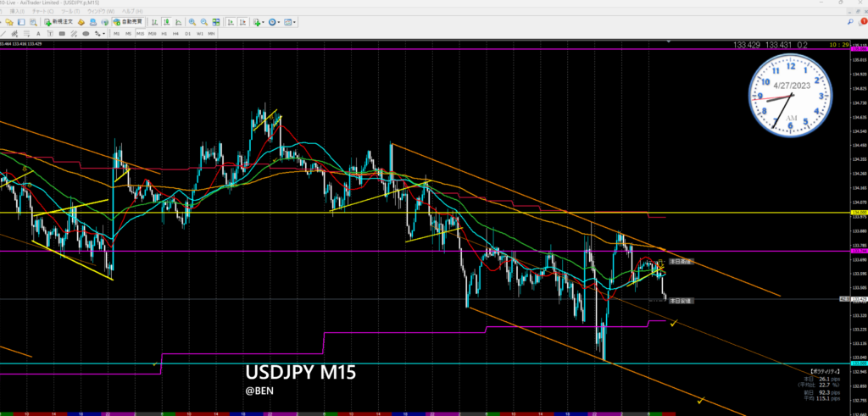Switch chart to line chart display
Image resolution: width=868 pixels, height=416 pixels.
click(x=180, y=23)
